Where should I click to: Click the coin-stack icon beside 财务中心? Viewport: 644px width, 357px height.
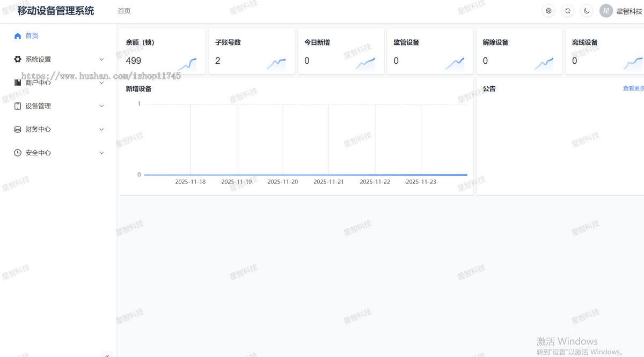coord(18,129)
